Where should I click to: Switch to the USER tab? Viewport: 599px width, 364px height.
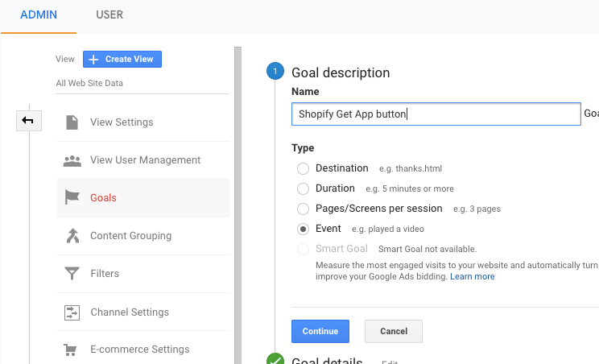tap(109, 14)
